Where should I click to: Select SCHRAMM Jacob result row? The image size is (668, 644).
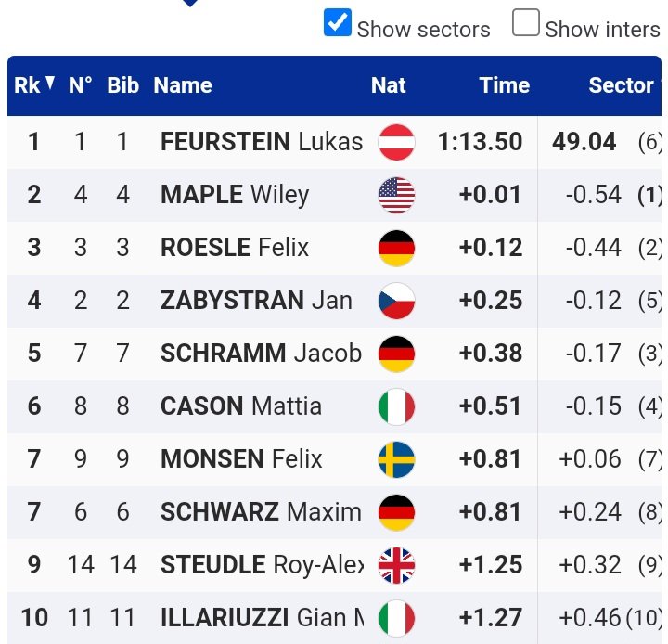pos(334,354)
